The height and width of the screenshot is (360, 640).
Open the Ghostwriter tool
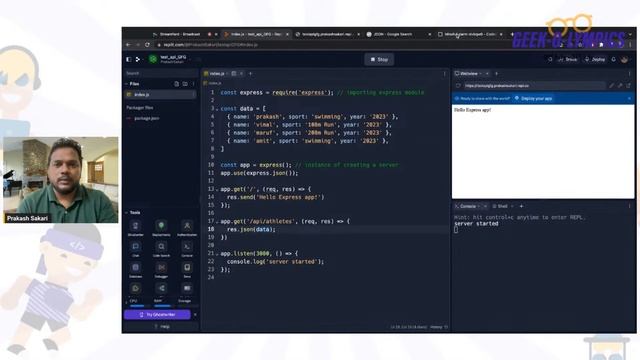(x=136, y=228)
